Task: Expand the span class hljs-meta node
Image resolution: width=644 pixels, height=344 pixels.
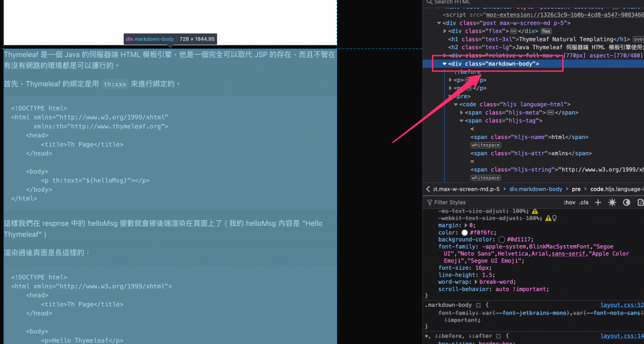Action: tap(461, 113)
